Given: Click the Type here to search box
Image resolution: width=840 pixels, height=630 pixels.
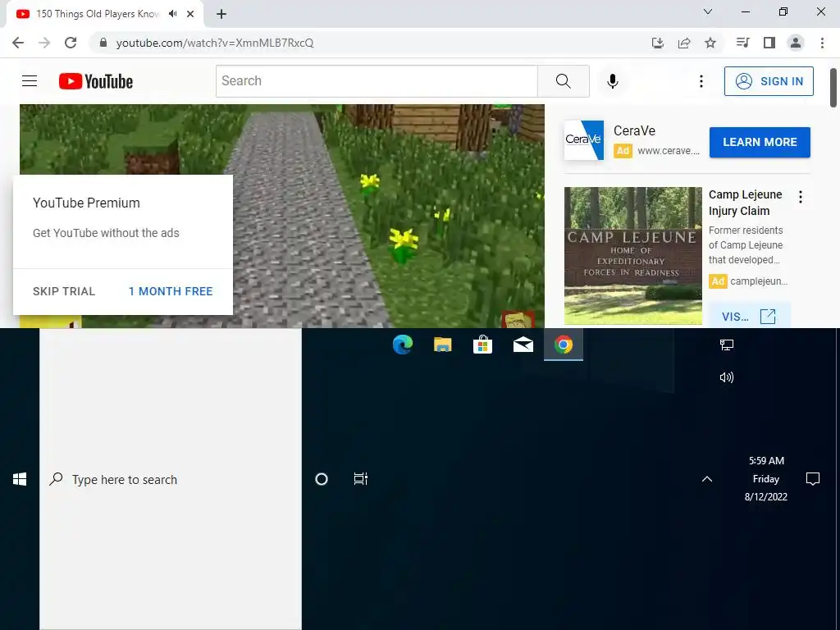Looking at the screenshot, I should [x=171, y=479].
